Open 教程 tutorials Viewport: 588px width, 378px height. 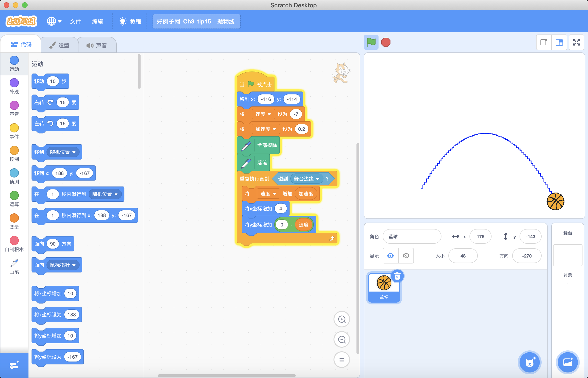130,21
